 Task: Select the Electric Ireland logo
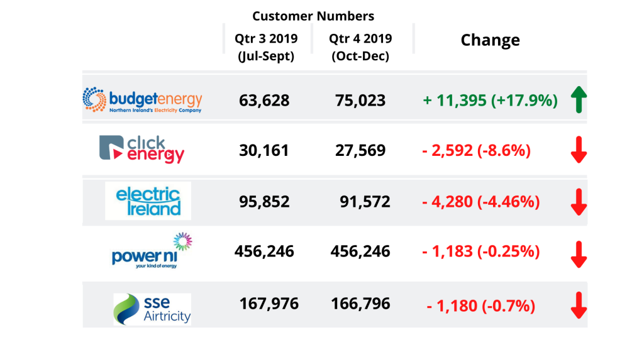148,200
